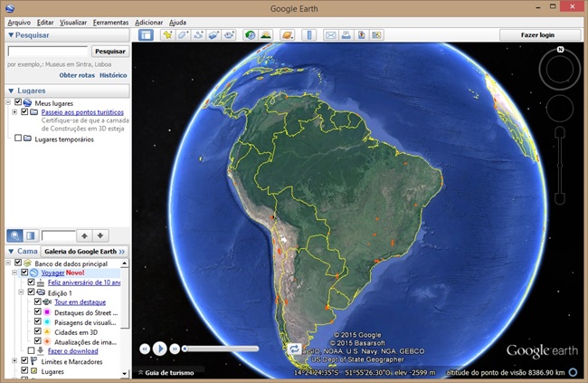
Task: Click the tour loop icon
Action: tap(294, 349)
